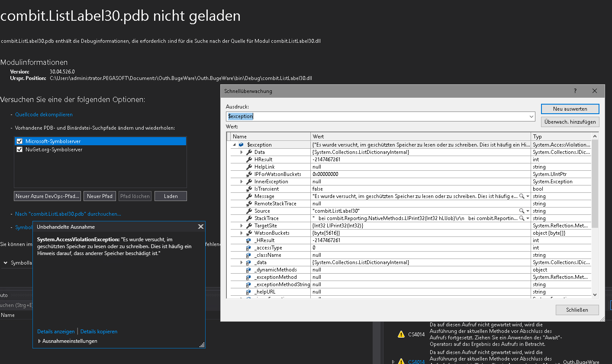Open the Message visualizer dropdown arrow

528,196
